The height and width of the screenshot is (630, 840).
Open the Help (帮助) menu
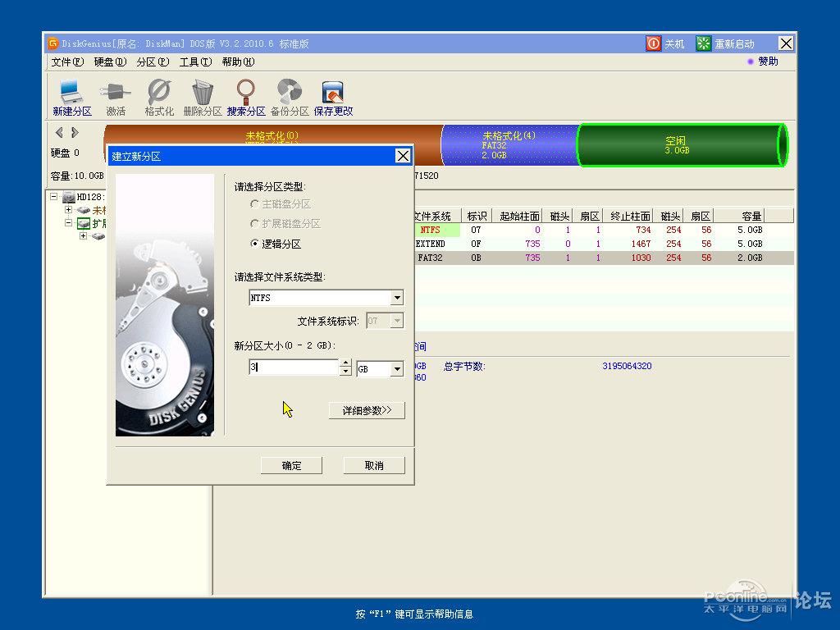point(239,62)
